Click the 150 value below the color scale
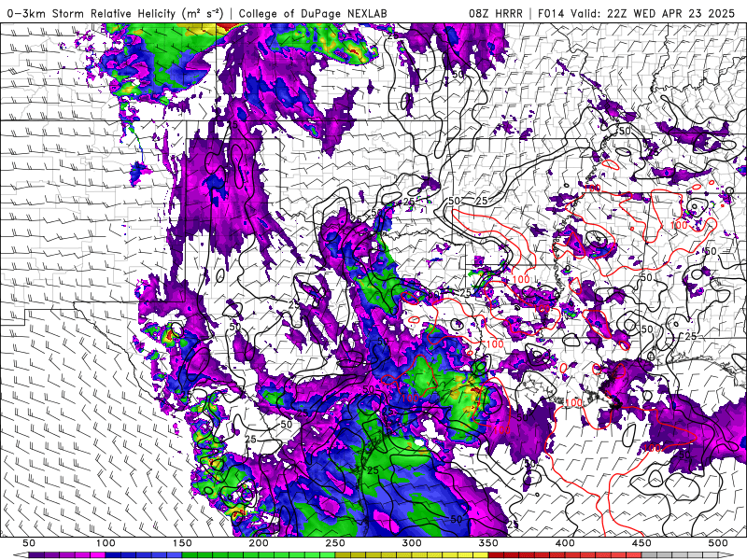 (x=182, y=543)
